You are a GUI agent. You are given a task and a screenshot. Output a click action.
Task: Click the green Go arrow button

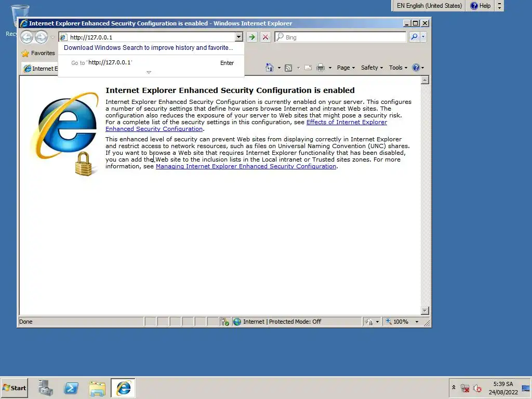[x=252, y=37]
